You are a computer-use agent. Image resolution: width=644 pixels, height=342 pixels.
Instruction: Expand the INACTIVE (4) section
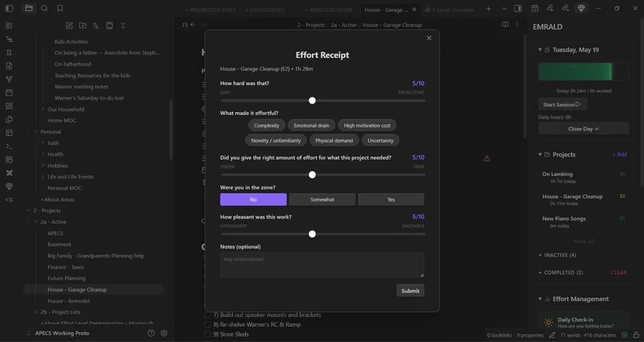click(558, 255)
